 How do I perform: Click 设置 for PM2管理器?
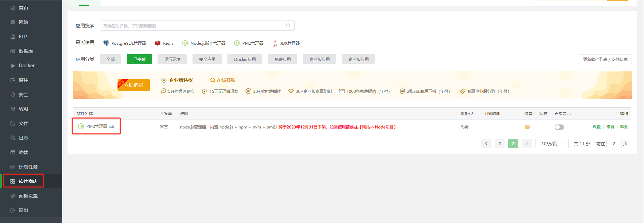tap(597, 127)
